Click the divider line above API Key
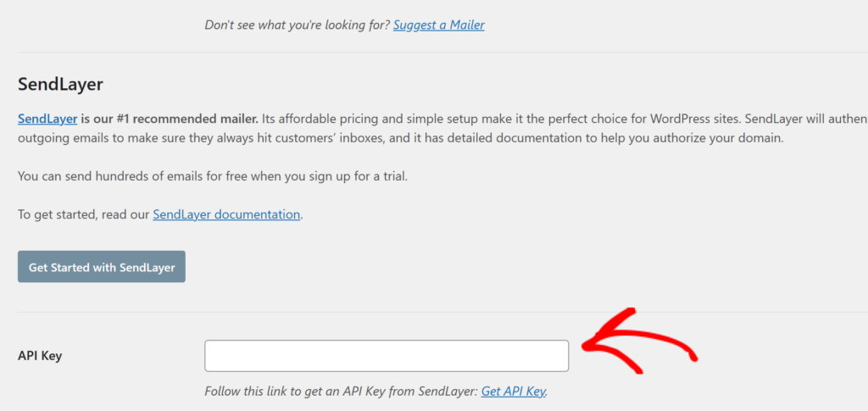 (434, 312)
